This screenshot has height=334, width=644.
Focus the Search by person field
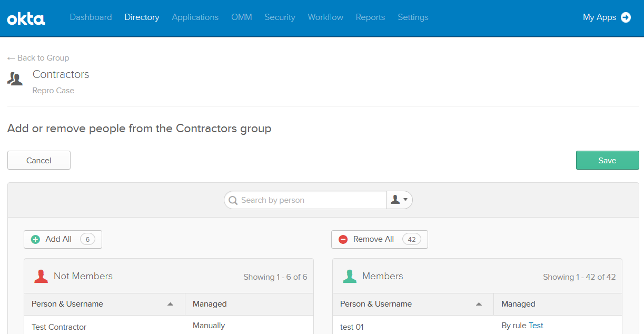[311, 200]
